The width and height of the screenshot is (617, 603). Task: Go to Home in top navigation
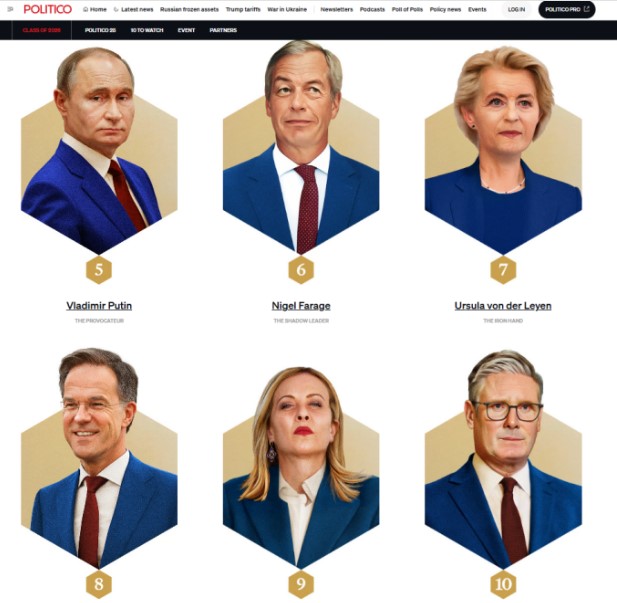click(95, 9)
